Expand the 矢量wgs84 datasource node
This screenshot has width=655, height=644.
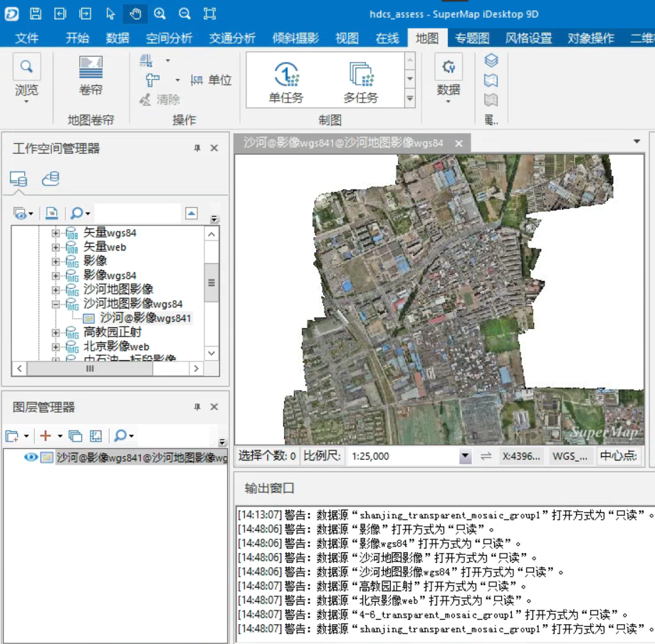(55, 233)
